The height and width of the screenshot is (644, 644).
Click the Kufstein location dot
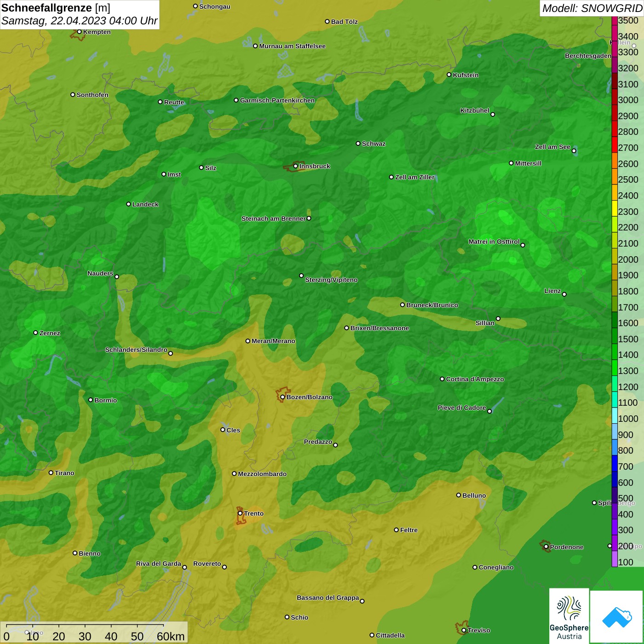point(449,75)
